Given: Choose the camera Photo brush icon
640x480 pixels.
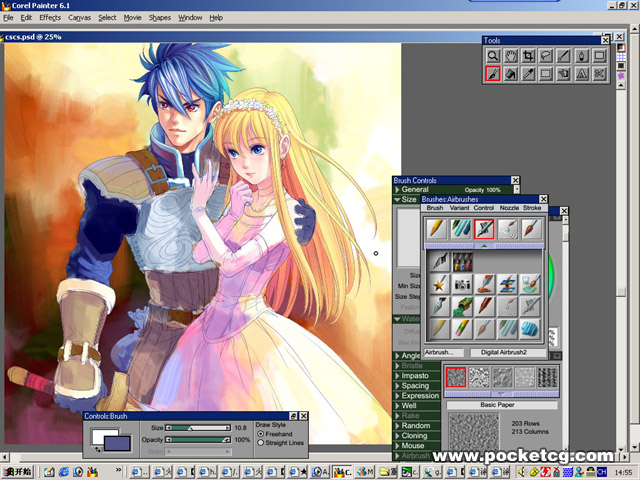Looking at the screenshot, I should click(462, 284).
